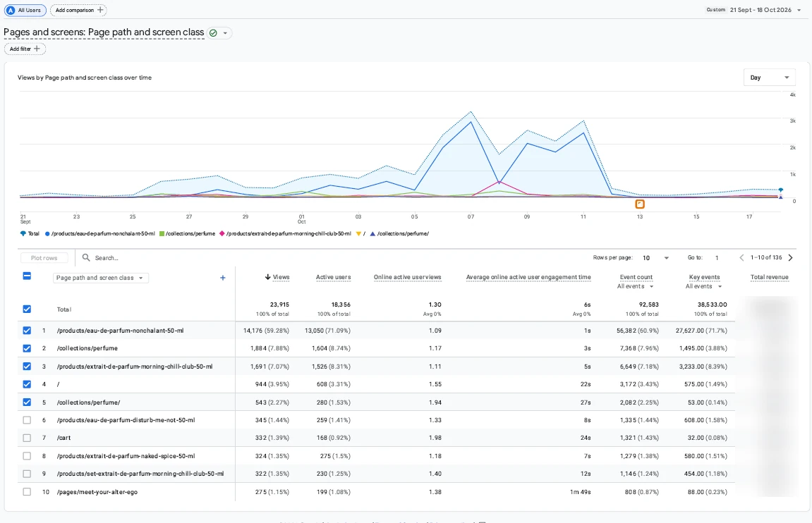Uncheck row 2 /collections/perfume checkbox

click(x=27, y=348)
